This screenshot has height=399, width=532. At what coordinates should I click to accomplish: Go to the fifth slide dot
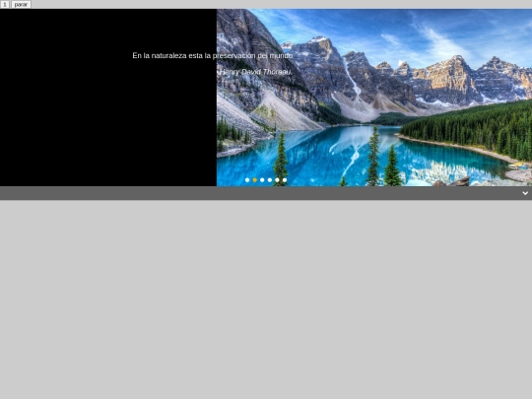click(x=277, y=180)
